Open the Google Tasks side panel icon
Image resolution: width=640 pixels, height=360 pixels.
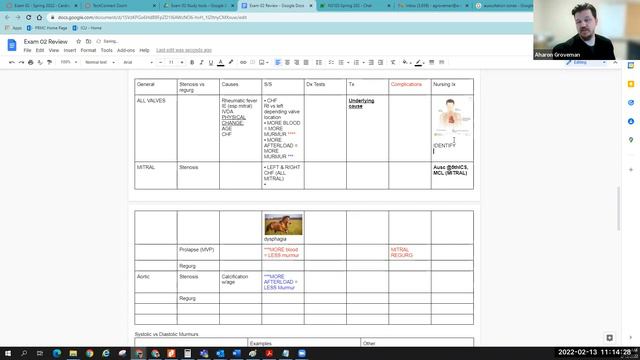pyautogui.click(x=631, y=103)
